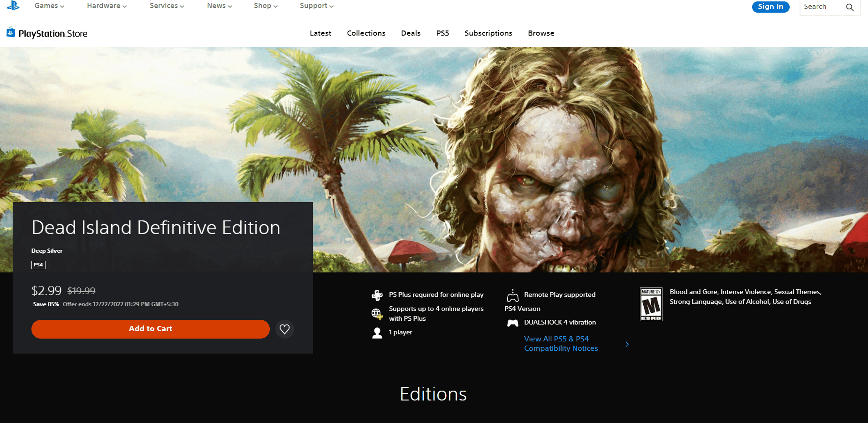Click the PS4 platform badge
Image resolution: width=868 pixels, height=423 pixels.
click(38, 265)
